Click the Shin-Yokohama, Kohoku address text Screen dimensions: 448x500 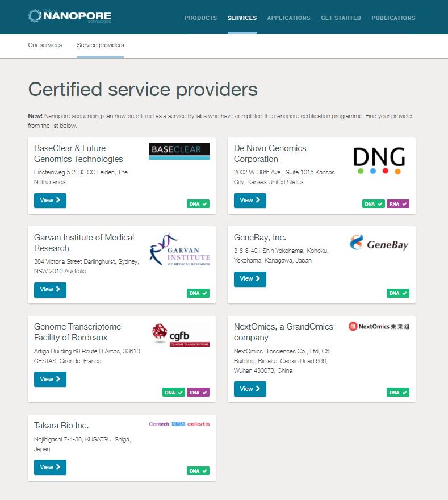pos(282,256)
